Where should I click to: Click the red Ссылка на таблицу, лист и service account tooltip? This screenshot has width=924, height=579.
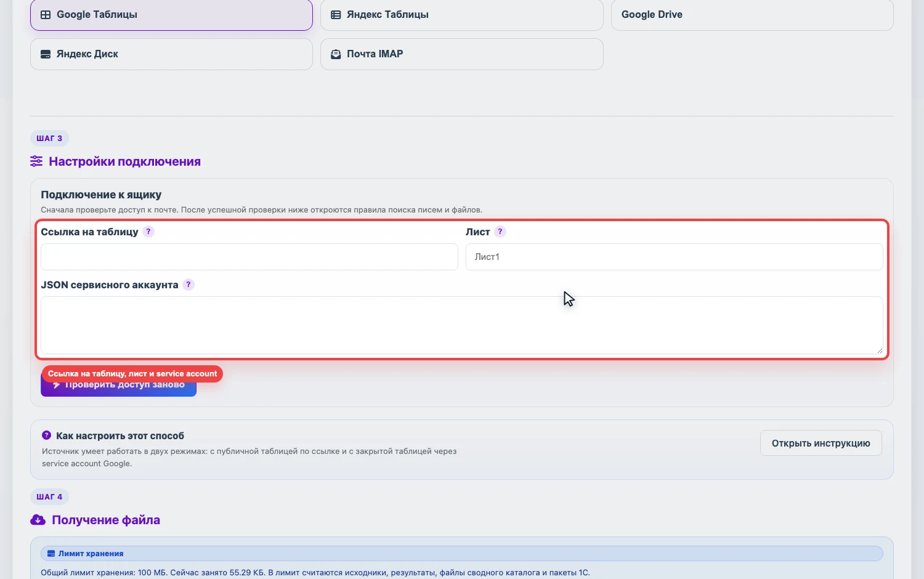(132, 374)
